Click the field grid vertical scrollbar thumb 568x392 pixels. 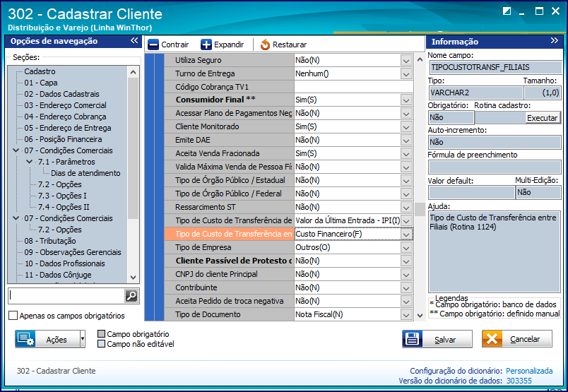(x=420, y=209)
